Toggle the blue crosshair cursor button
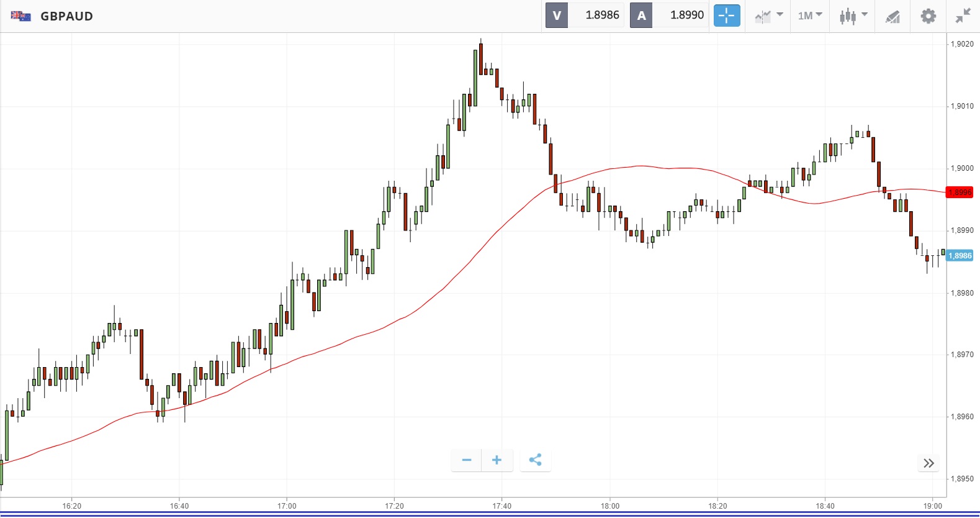The image size is (980, 518). point(727,16)
